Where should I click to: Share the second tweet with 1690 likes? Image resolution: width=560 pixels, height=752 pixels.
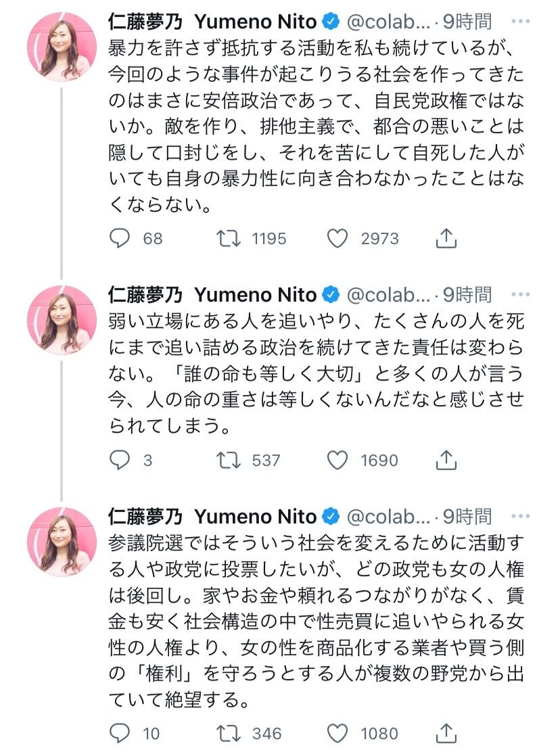pyautogui.click(x=446, y=460)
